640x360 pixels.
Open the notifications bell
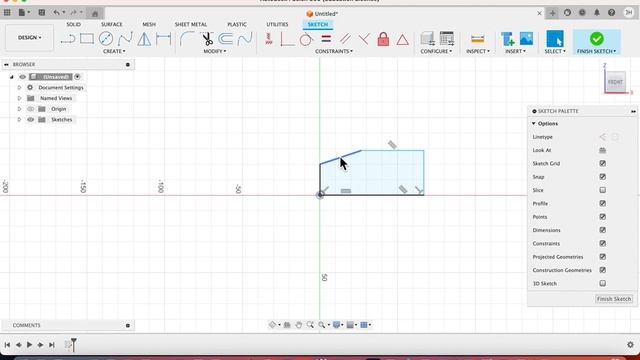[x=597, y=13]
